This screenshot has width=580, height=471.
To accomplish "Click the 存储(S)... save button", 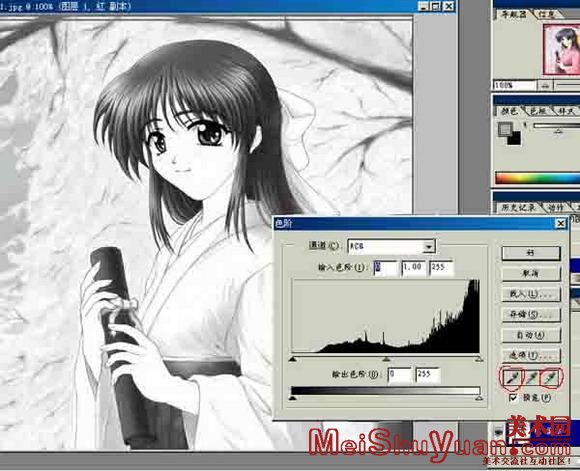I will (x=531, y=314).
